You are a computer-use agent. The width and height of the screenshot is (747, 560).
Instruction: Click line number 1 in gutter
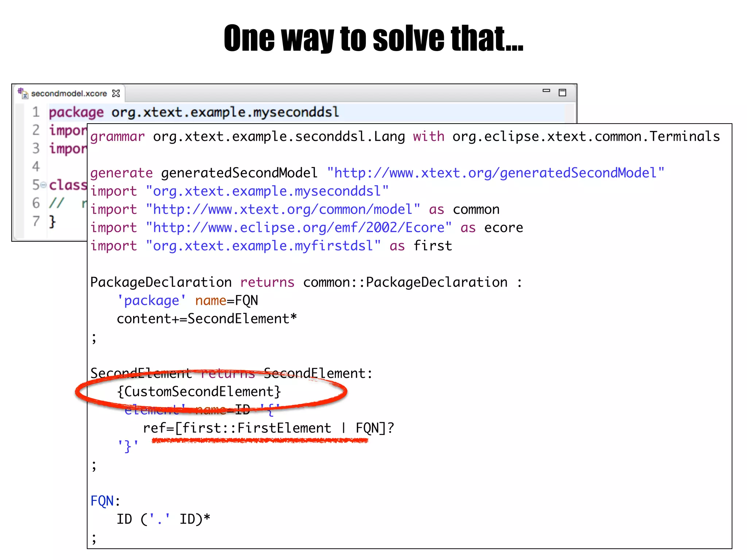[36, 112]
